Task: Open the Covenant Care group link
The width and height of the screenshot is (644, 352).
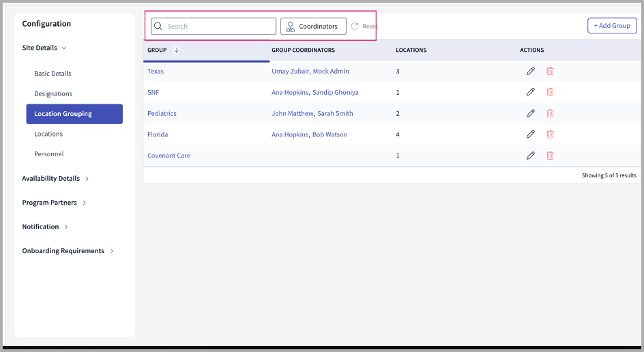Action: coord(169,156)
